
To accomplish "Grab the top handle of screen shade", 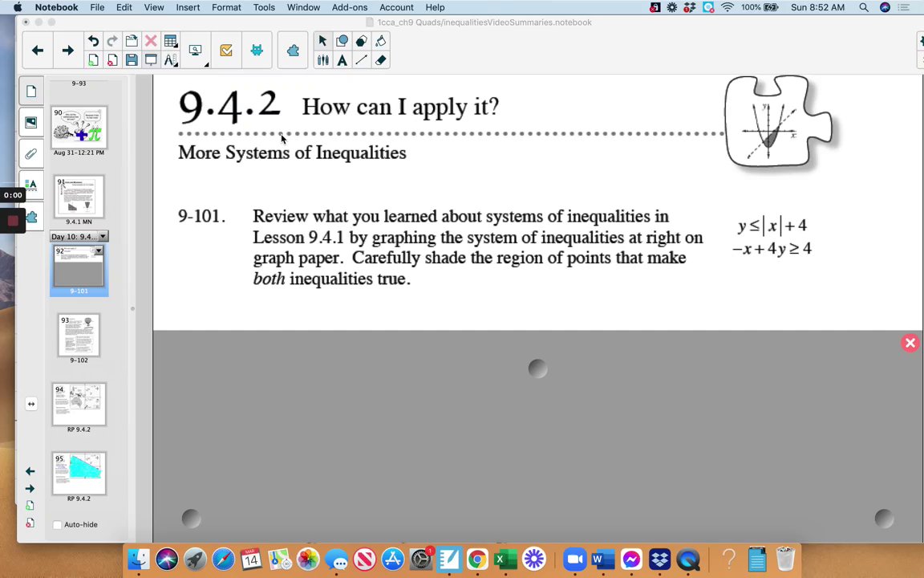I will coord(537,368).
